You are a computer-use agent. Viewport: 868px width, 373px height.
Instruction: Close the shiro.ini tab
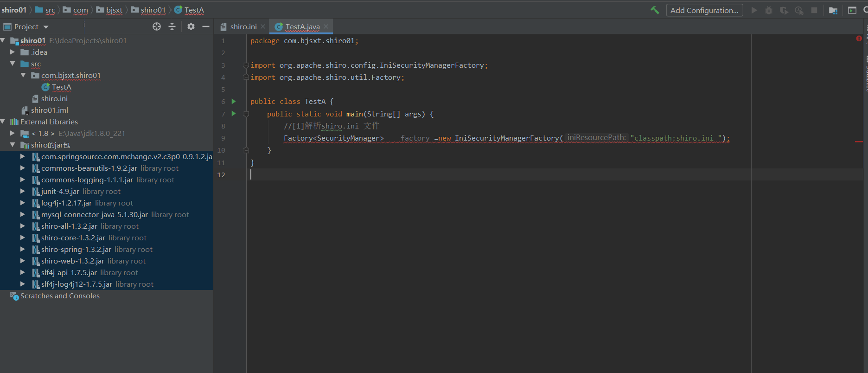[x=263, y=27]
